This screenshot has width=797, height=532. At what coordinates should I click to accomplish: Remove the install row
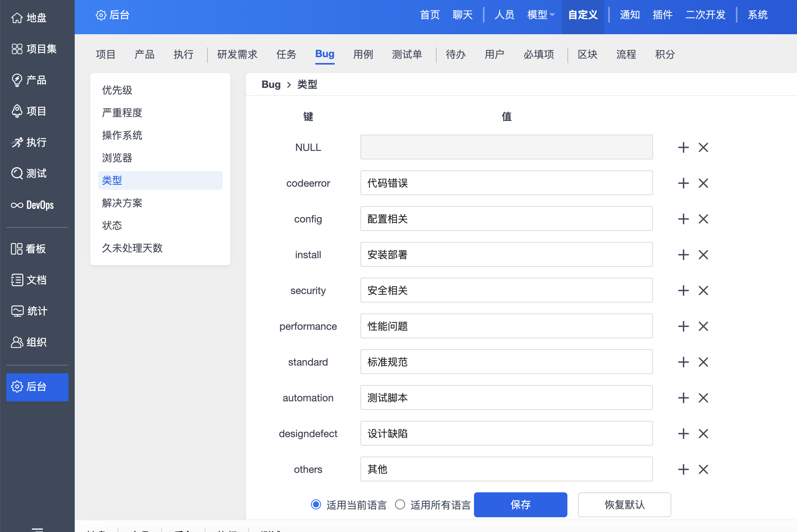tap(703, 255)
